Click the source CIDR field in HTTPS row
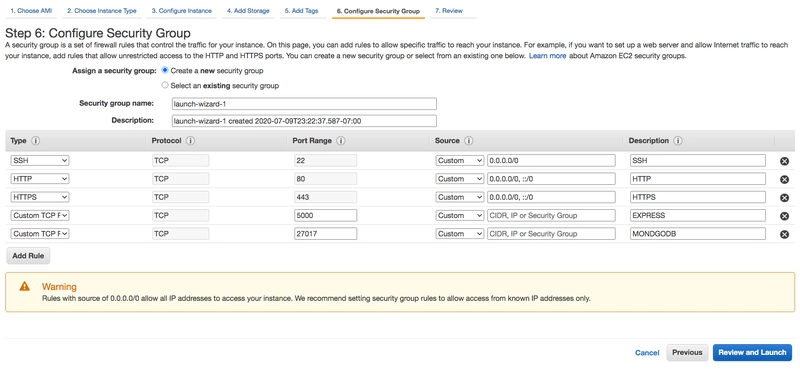The image size is (800, 372). click(x=551, y=197)
